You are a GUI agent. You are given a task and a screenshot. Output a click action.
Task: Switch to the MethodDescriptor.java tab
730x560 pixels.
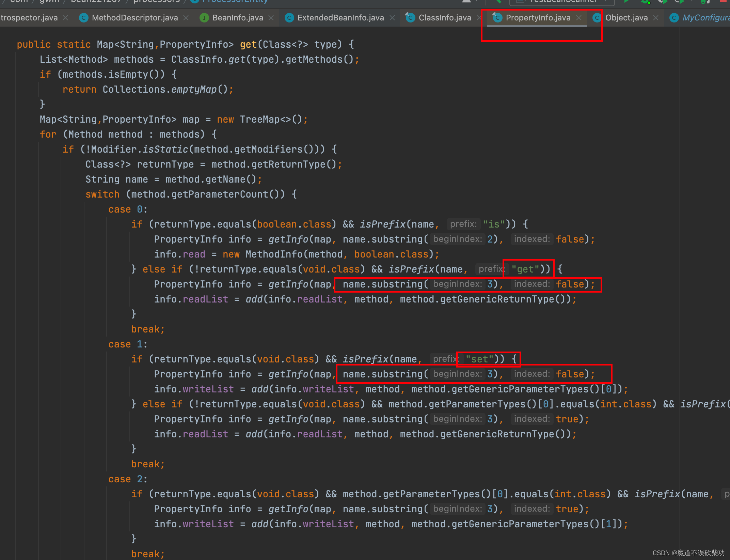(134, 18)
